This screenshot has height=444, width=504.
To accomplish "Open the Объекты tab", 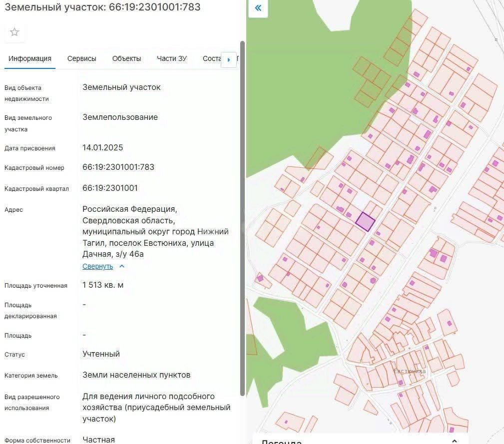I will (x=127, y=59).
